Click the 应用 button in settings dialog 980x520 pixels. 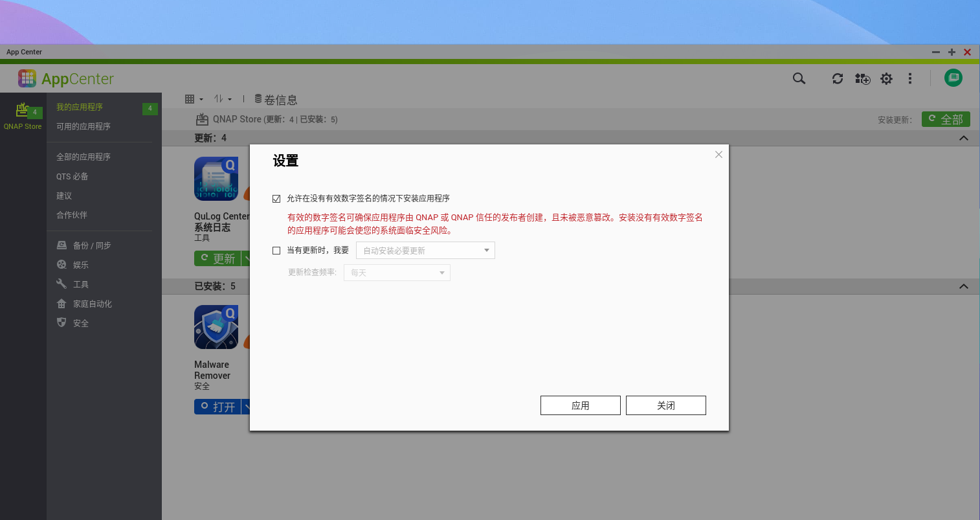(580, 405)
